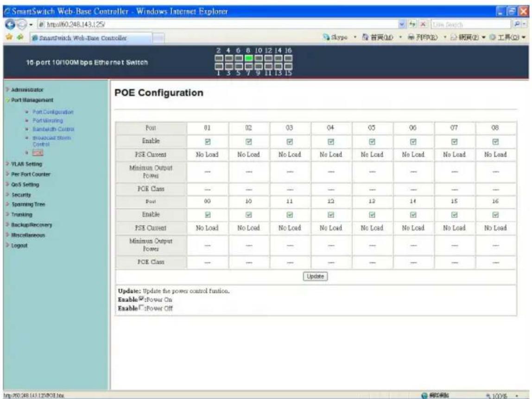The image size is (532, 399).
Task: Click the highlighted POE link
Action: (38, 153)
